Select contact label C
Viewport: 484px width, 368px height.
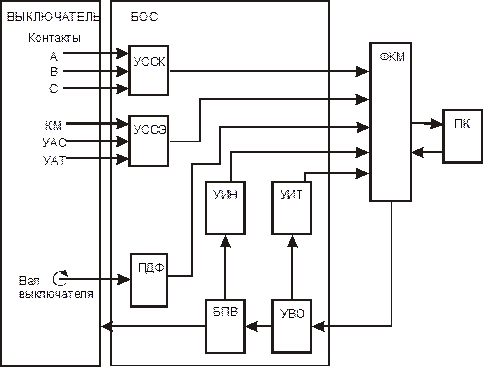coord(54,88)
